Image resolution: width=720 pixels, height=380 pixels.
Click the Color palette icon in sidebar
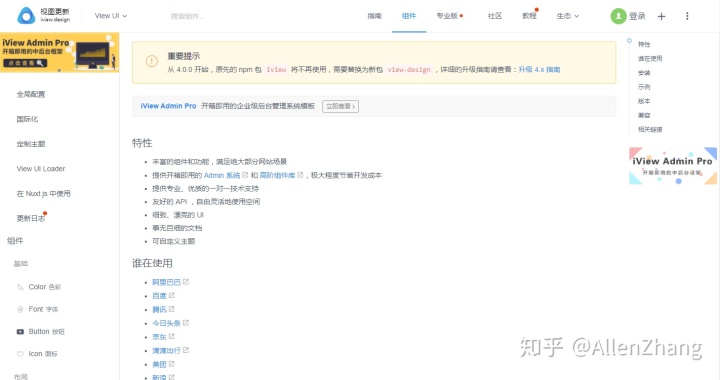pyautogui.click(x=20, y=287)
